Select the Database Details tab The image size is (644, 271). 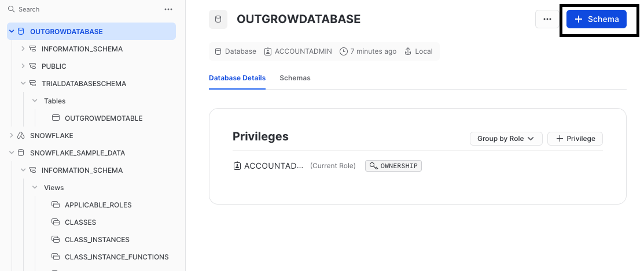pyautogui.click(x=237, y=78)
